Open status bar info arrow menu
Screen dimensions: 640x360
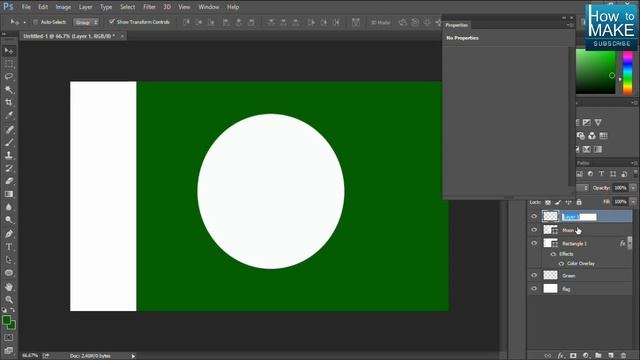(x=133, y=356)
